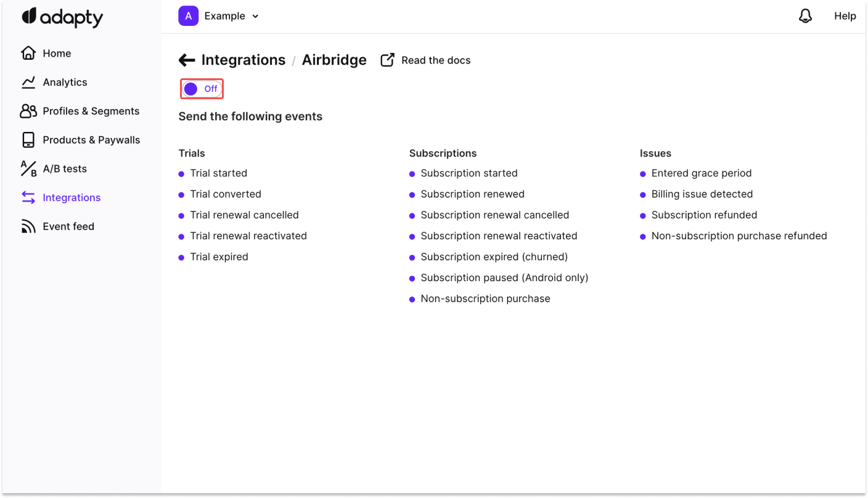868x498 pixels.
Task: Navigate to Products & Paywalls
Action: pos(91,140)
